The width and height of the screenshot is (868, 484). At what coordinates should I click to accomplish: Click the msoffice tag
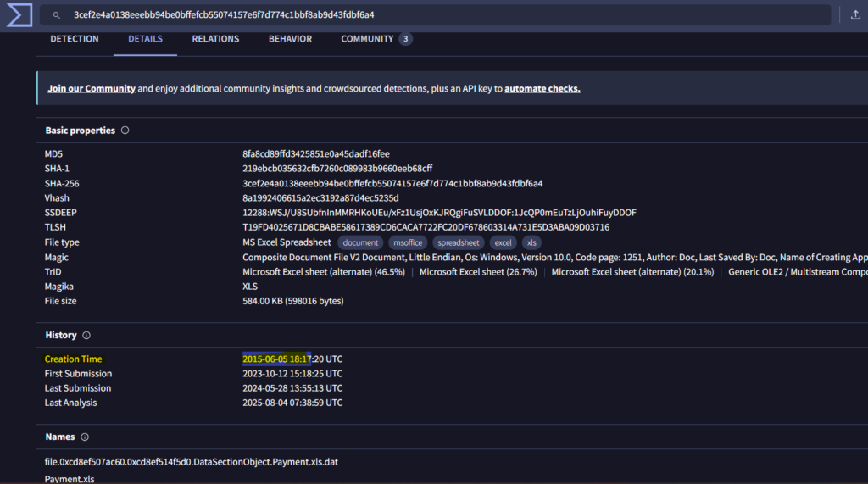[408, 242]
